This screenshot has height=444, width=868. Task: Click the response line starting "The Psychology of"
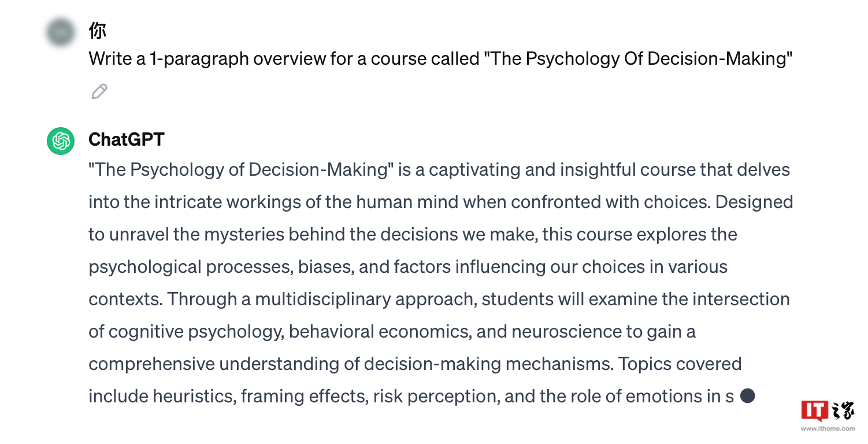pyautogui.click(x=439, y=170)
